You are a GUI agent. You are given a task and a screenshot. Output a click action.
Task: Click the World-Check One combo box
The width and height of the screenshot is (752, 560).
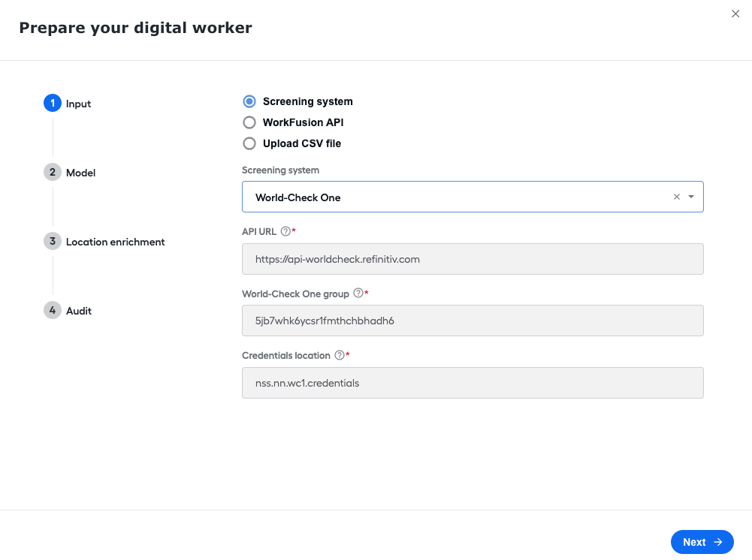click(x=473, y=197)
